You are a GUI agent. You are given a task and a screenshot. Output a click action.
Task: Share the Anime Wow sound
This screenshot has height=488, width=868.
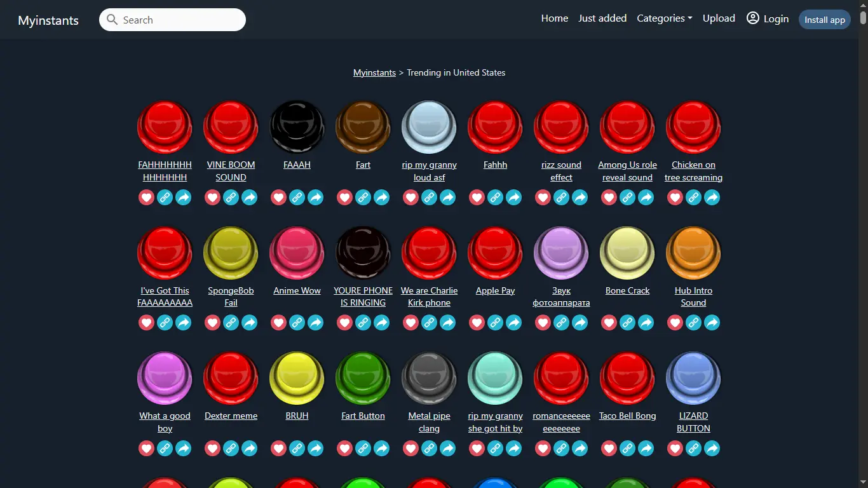[x=315, y=323]
